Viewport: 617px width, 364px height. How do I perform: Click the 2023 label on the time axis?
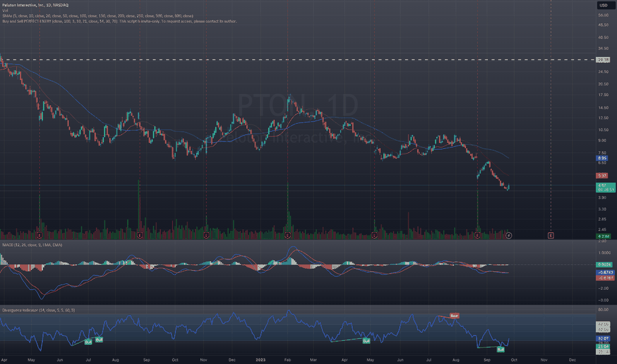(260, 359)
